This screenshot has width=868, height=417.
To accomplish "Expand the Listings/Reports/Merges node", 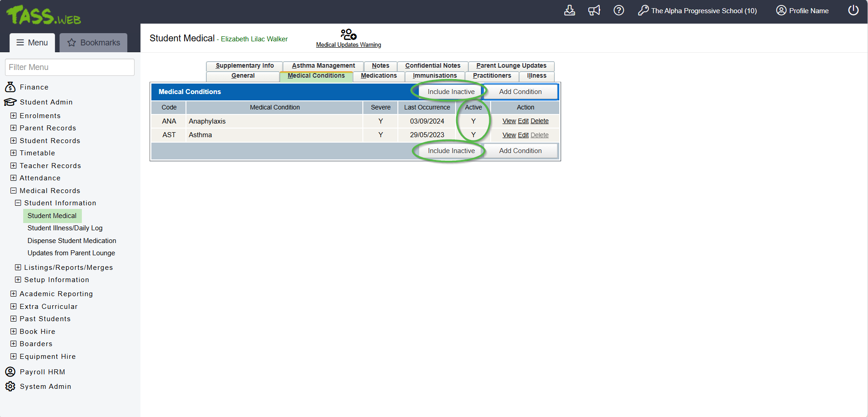I will 18,268.
